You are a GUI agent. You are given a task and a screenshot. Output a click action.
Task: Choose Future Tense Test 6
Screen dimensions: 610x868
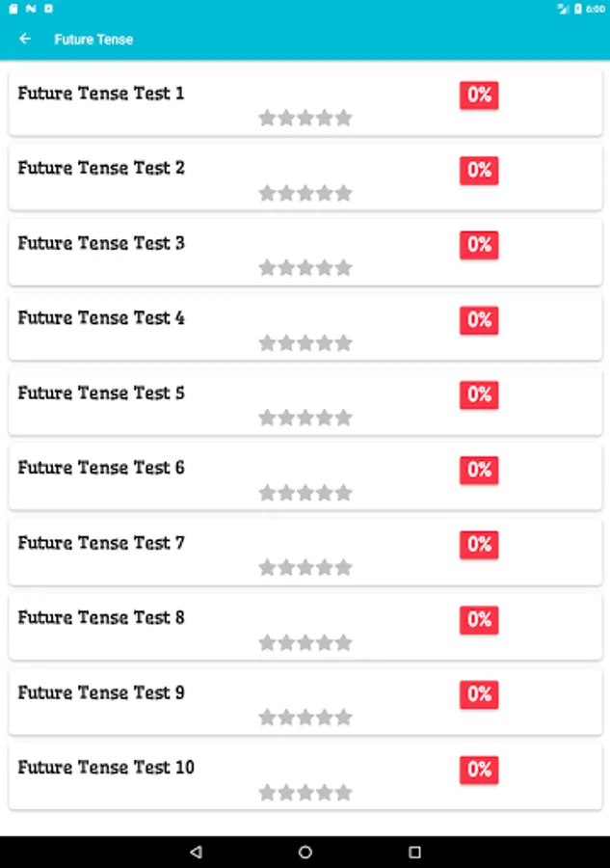point(101,468)
